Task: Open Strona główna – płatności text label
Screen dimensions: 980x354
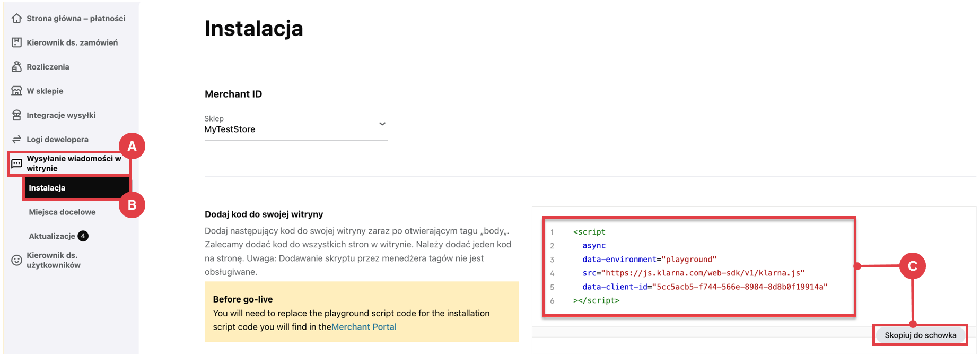Action: pyautogui.click(x=76, y=19)
